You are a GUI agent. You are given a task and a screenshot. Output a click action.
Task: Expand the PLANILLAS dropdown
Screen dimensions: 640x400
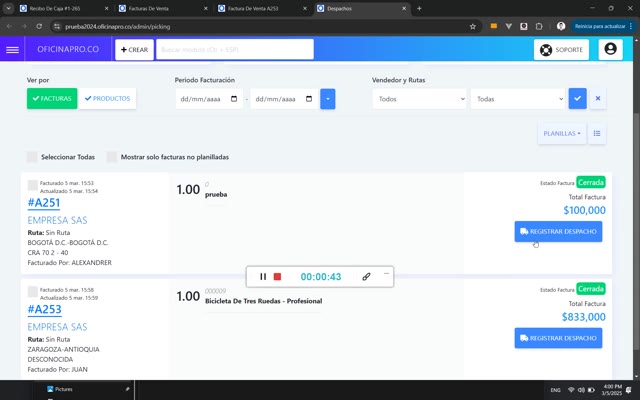[562, 133]
